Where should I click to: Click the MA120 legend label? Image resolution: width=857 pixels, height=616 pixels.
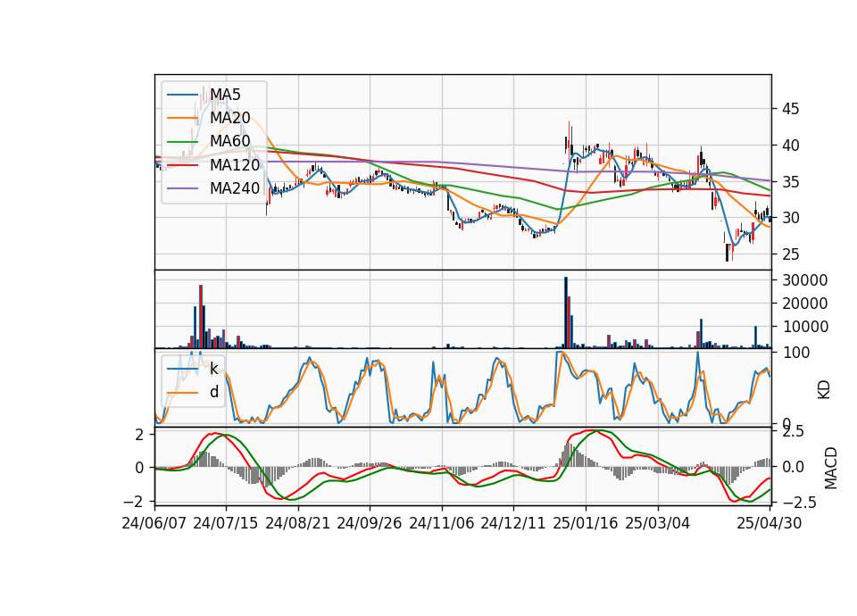coord(235,165)
